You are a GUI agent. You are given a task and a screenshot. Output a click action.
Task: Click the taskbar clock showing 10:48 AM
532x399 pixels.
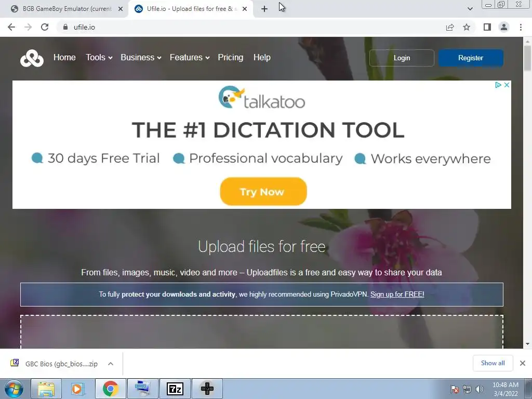point(505,389)
